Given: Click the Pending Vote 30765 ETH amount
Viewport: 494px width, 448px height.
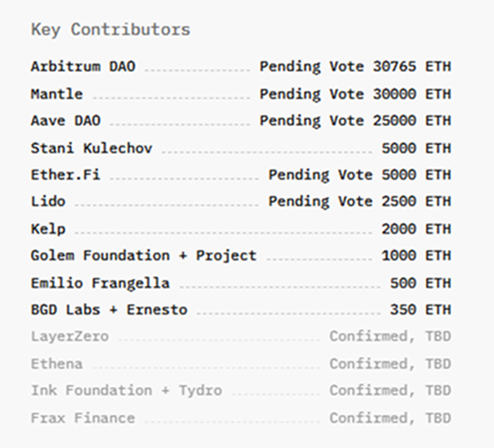Looking at the screenshot, I should click(356, 67).
